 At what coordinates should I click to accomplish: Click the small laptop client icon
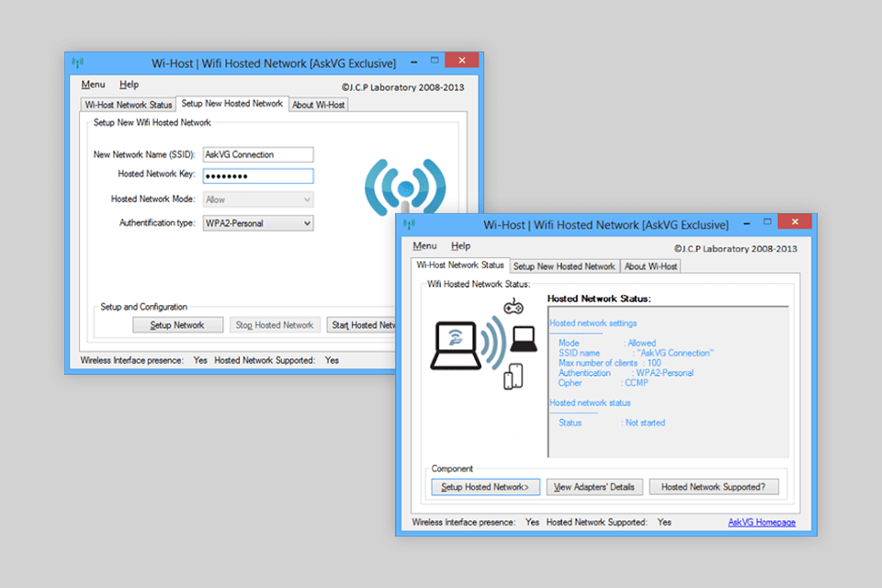click(x=524, y=339)
